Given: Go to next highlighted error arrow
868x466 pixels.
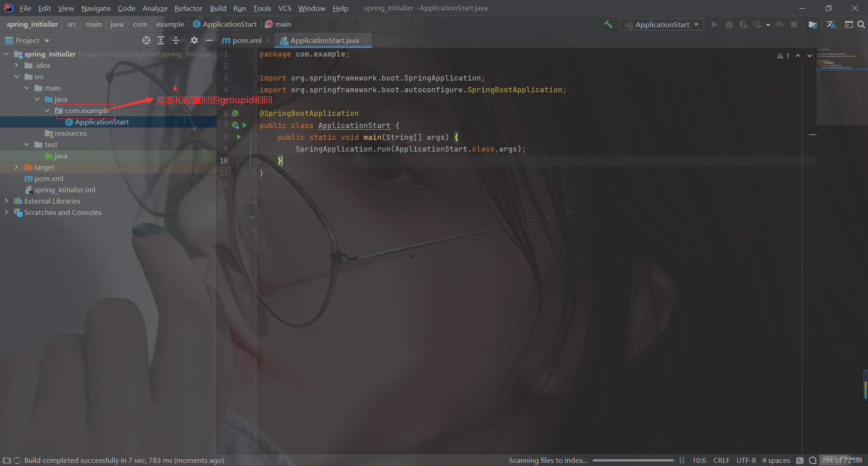Looking at the screenshot, I should pyautogui.click(x=810, y=56).
